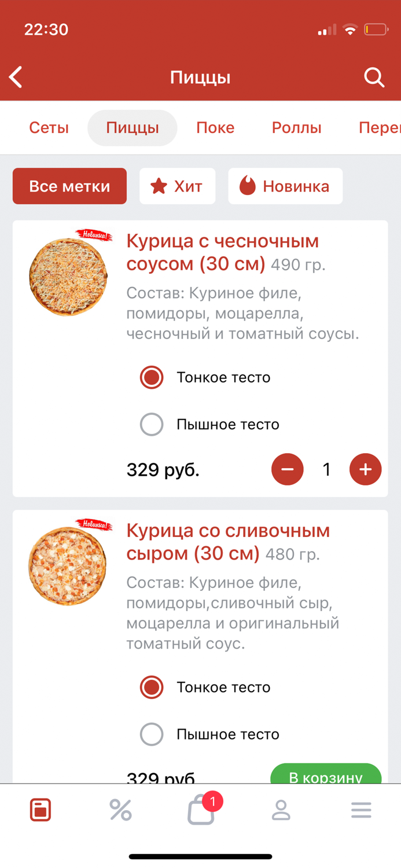Open the hamburger menu icon
The height and width of the screenshot is (868, 401).
click(x=361, y=810)
